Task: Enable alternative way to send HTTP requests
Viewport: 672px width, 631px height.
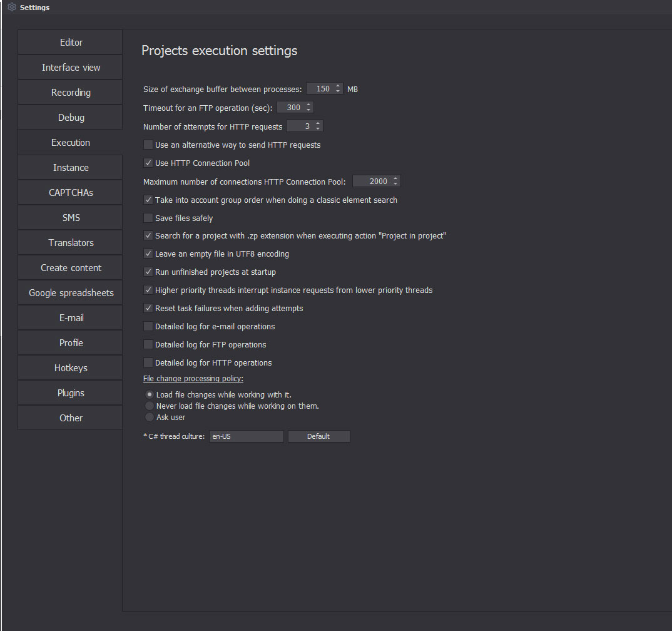Action: coord(148,145)
